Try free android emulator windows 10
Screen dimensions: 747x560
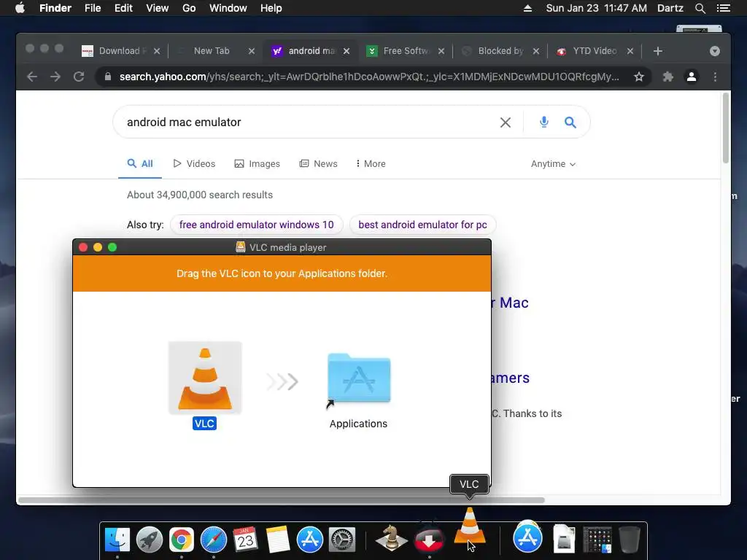(x=256, y=225)
